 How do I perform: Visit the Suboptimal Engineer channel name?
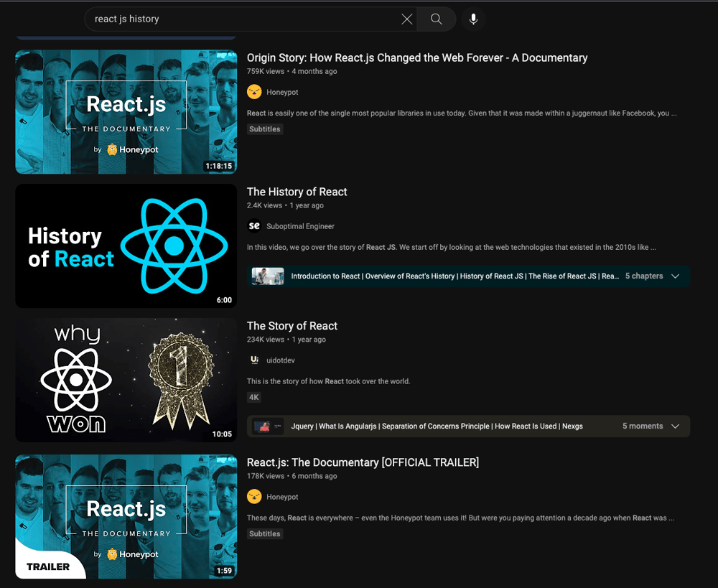(300, 226)
